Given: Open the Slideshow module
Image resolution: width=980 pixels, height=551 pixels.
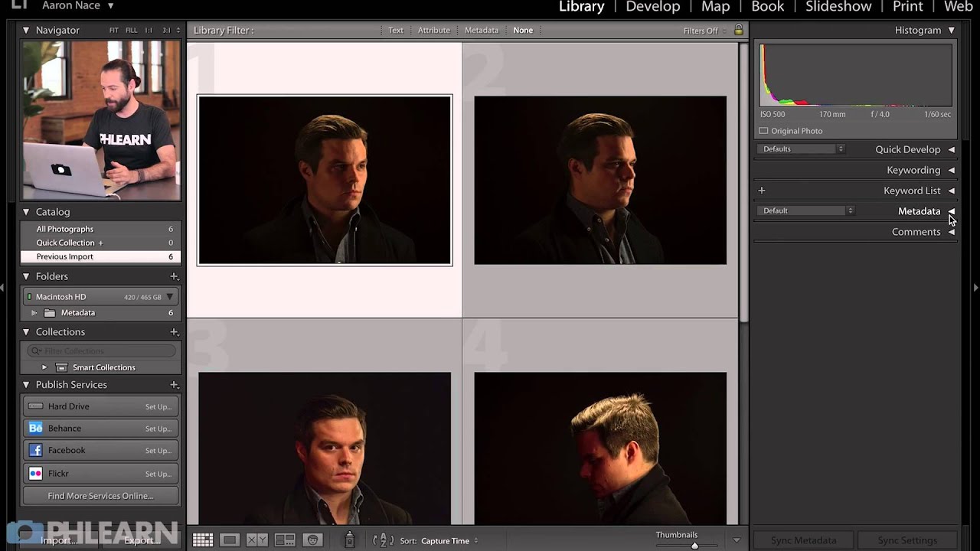Looking at the screenshot, I should [x=838, y=7].
